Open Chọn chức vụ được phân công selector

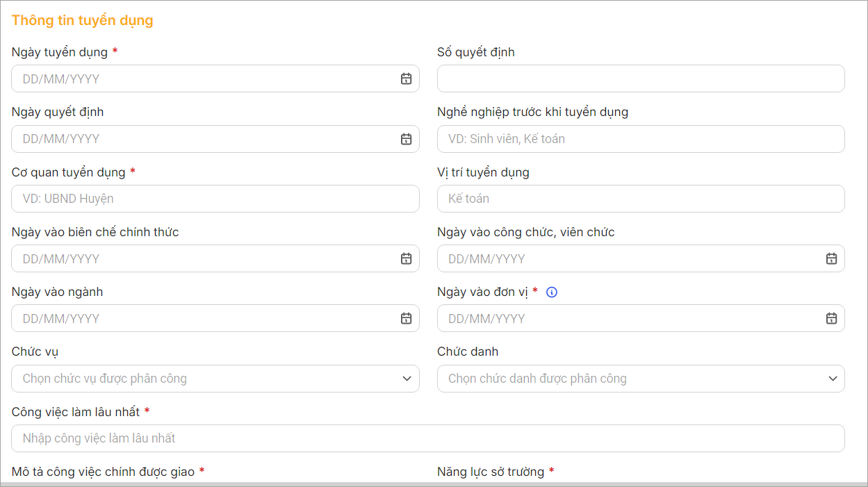tap(202, 379)
